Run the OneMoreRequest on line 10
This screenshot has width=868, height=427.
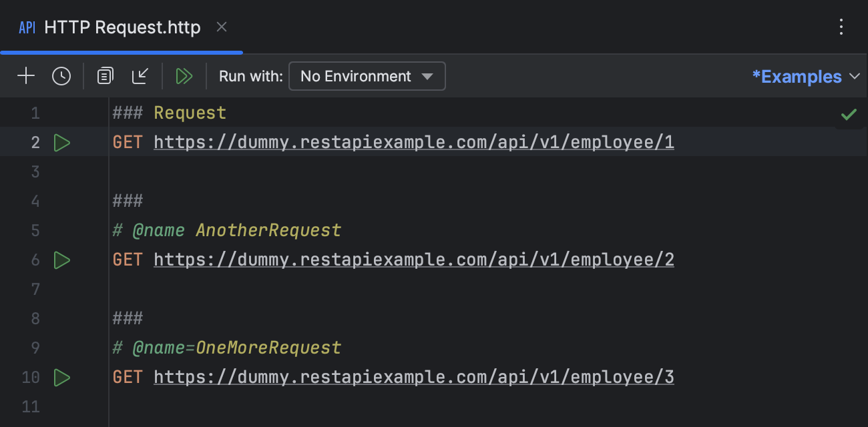tap(61, 377)
